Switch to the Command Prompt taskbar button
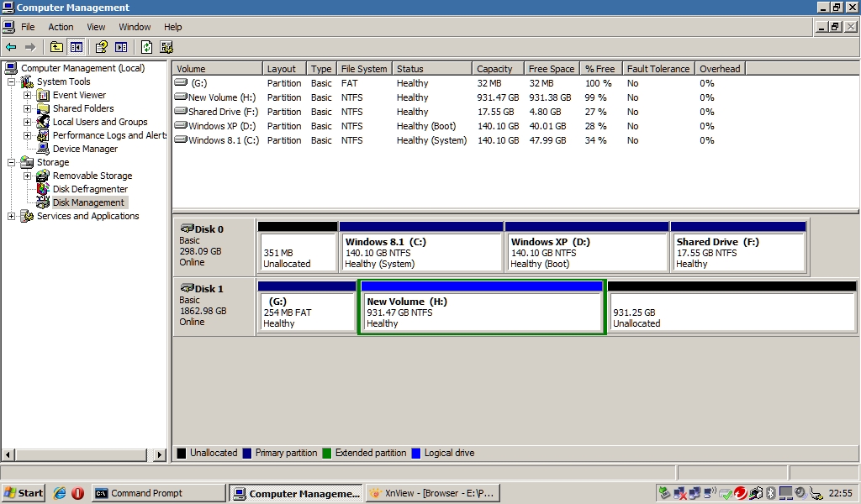Screen dimensions: 861x504 159,493
